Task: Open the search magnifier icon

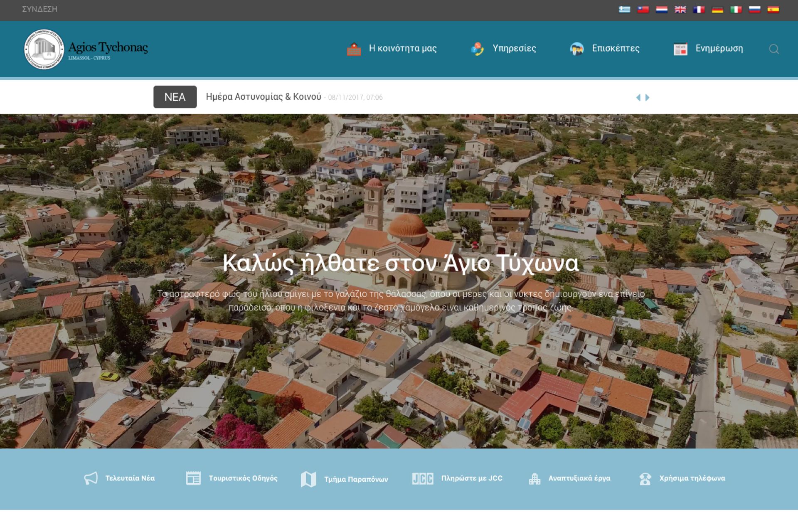Action: tap(773, 49)
